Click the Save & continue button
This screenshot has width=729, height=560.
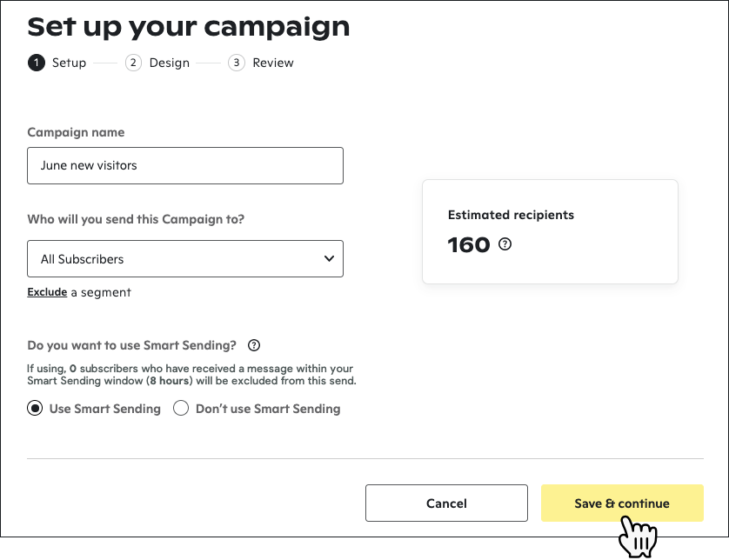pyautogui.click(x=622, y=503)
